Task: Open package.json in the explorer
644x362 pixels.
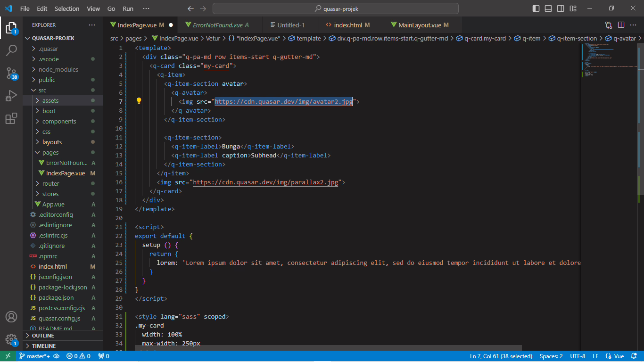Action: (x=63, y=297)
